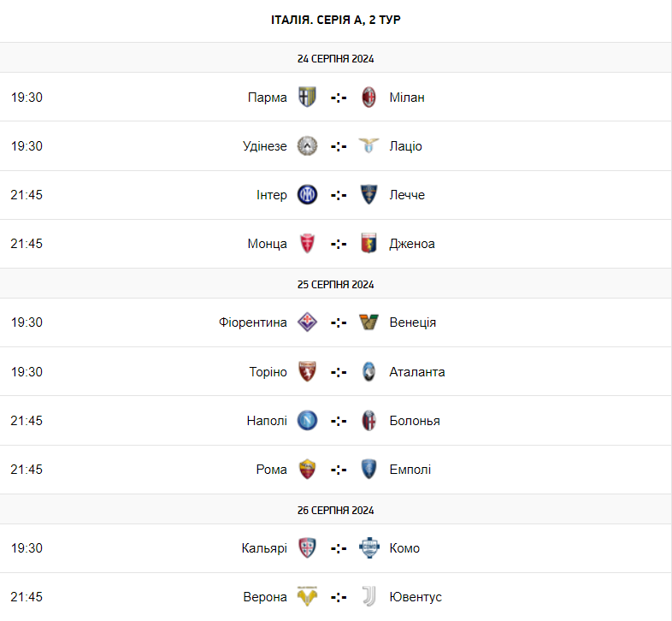Click the AC Milan club crest
The width and height of the screenshot is (672, 621).
point(369,98)
